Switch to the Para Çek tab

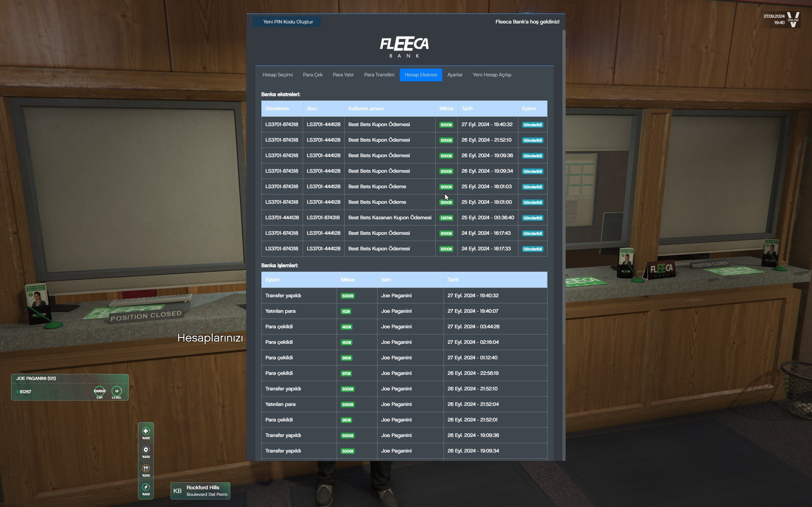pyautogui.click(x=312, y=75)
